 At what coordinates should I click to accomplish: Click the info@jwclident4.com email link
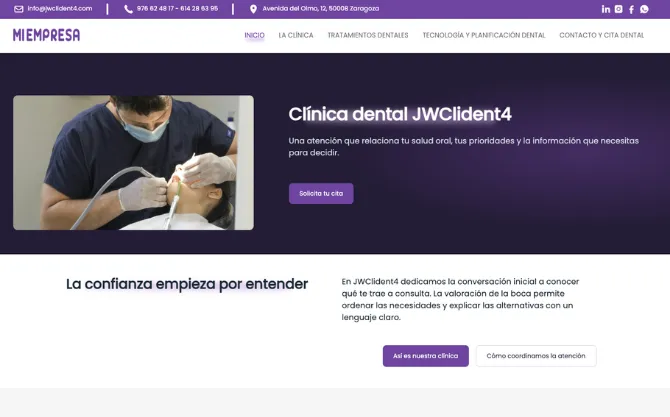(x=60, y=9)
